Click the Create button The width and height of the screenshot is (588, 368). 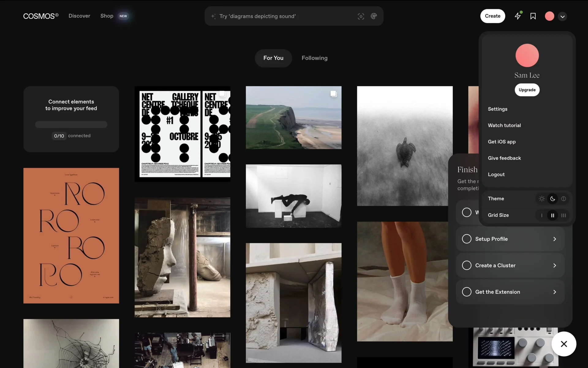pyautogui.click(x=492, y=16)
